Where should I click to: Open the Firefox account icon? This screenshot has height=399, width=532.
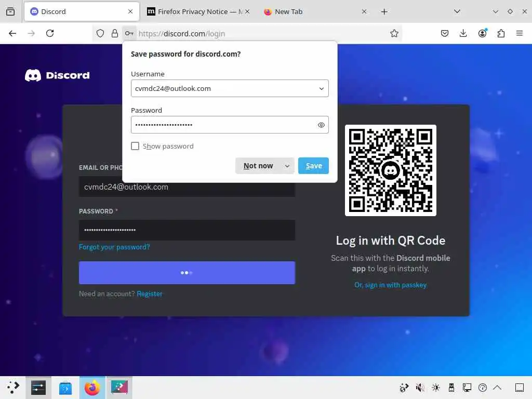point(483,33)
